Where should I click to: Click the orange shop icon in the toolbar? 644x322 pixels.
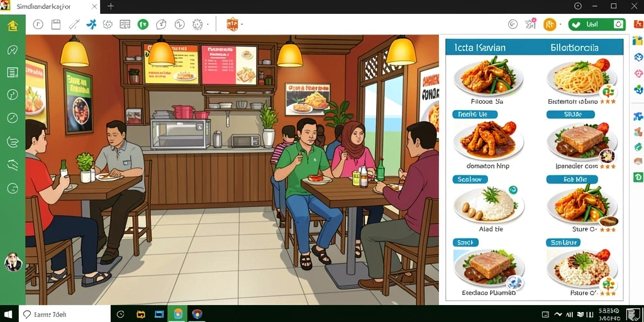pos(233,25)
